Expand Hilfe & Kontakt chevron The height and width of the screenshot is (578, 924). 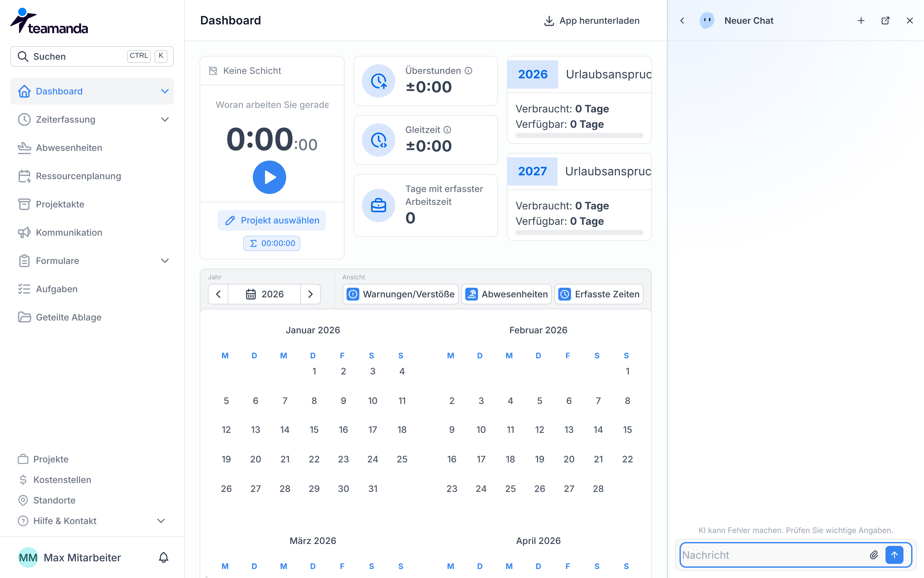click(x=161, y=521)
